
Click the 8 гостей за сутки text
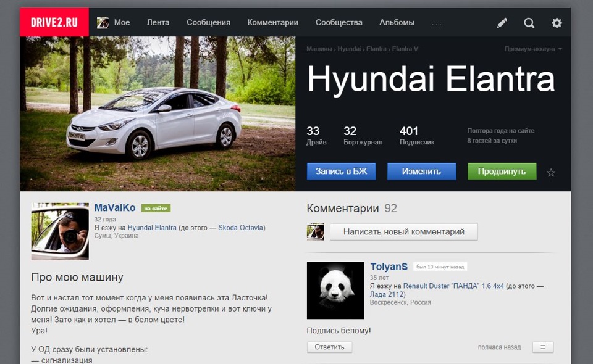[x=492, y=141]
